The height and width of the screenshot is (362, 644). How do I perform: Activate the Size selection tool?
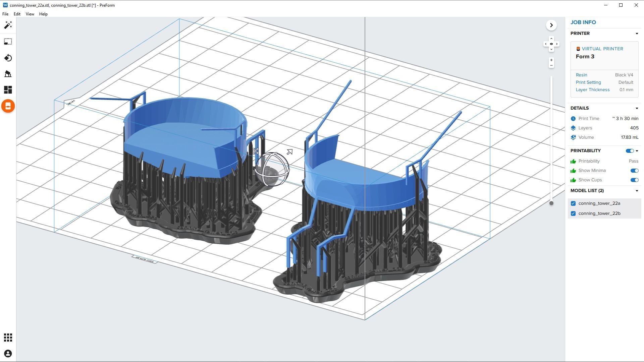[x=8, y=42]
